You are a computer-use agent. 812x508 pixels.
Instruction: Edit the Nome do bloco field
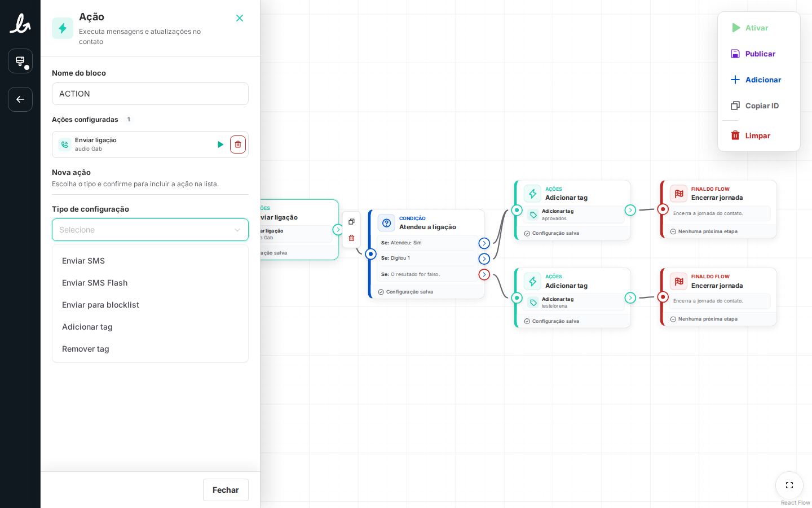pyautogui.click(x=150, y=94)
